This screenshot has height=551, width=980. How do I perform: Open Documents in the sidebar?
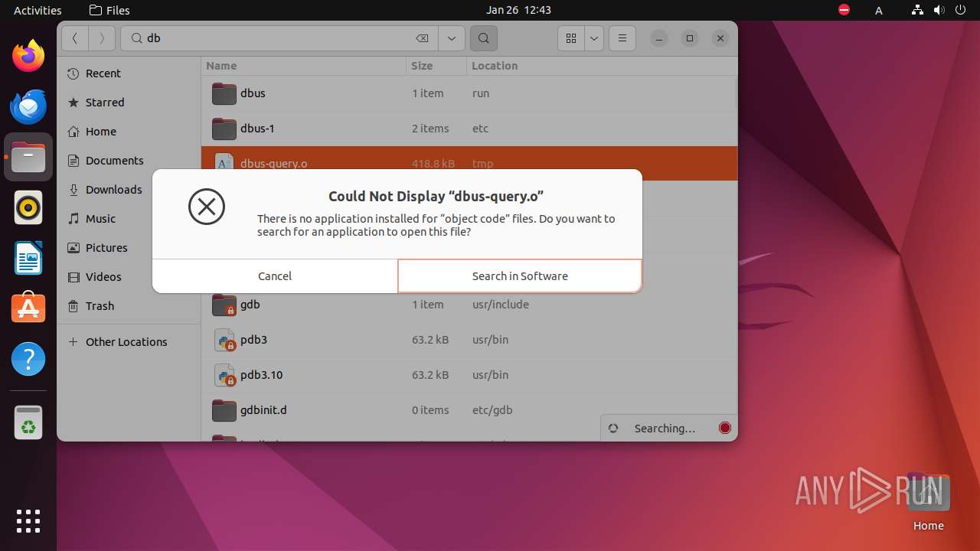(x=129, y=161)
